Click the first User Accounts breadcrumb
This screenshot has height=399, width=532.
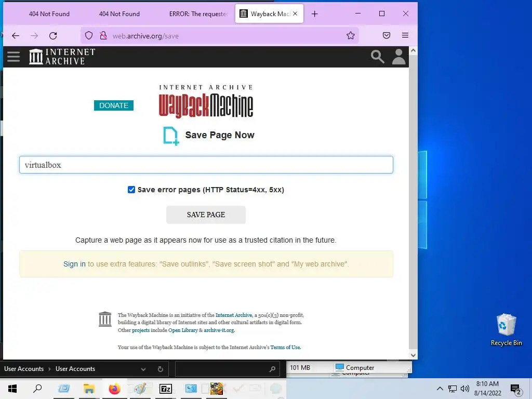pos(24,369)
